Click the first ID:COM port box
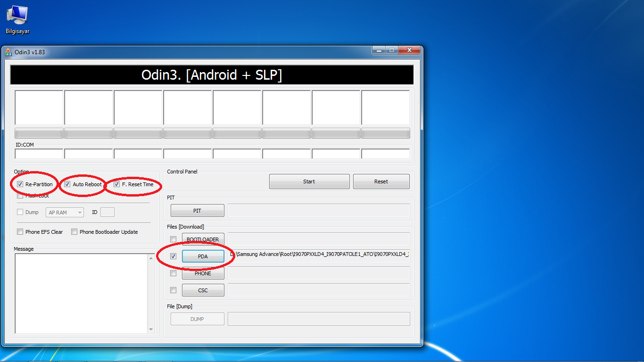 39,154
